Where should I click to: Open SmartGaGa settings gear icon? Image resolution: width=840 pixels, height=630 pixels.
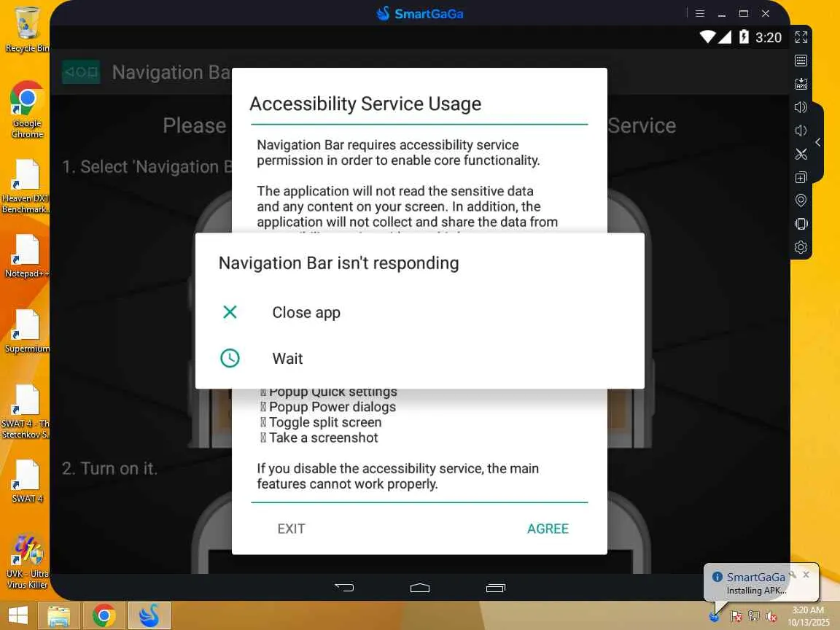click(801, 247)
